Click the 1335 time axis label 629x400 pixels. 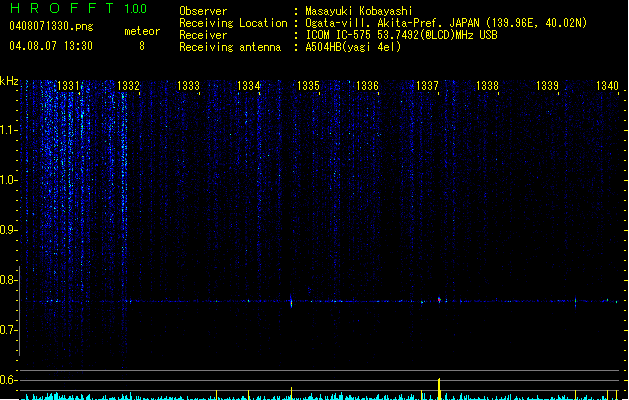308,85
